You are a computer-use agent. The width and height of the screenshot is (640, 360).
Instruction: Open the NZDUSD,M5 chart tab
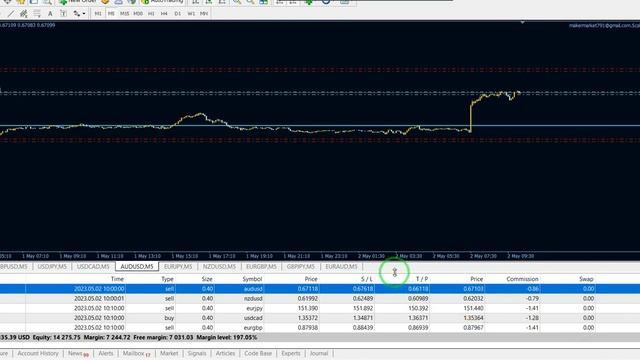click(x=219, y=267)
